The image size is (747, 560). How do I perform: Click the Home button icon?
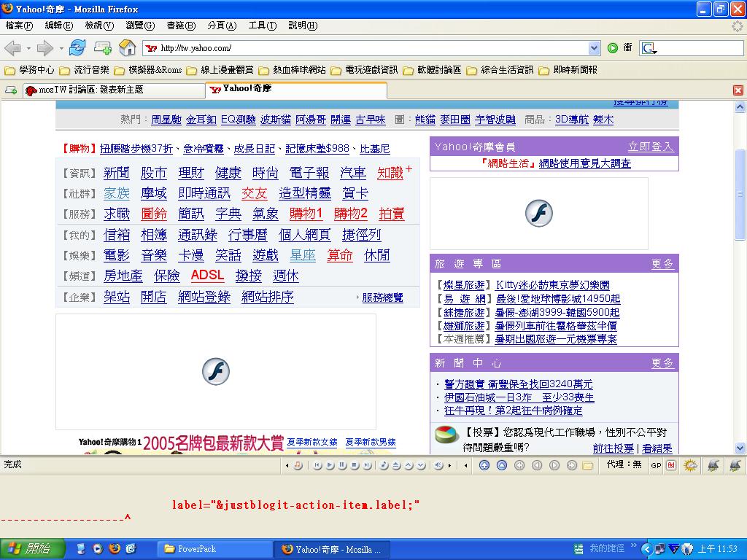[x=128, y=48]
